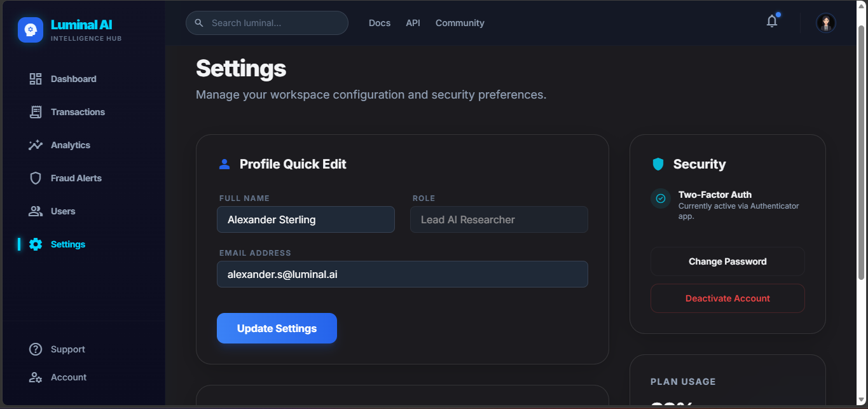This screenshot has height=409, width=868.
Task: Click the Settings page heading
Action: [241, 68]
